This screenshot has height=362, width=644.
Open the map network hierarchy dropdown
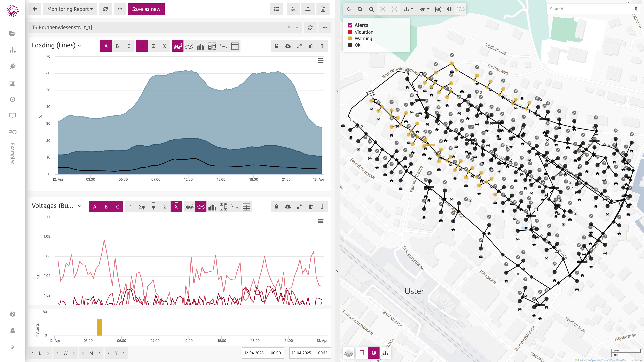click(409, 9)
